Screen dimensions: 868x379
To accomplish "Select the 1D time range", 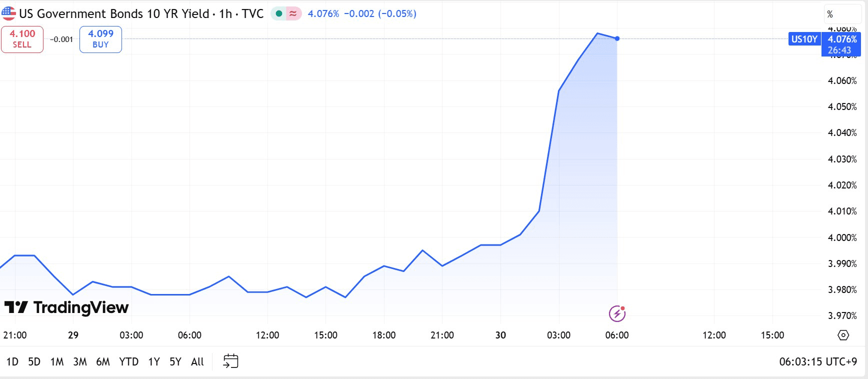I will click(x=12, y=361).
